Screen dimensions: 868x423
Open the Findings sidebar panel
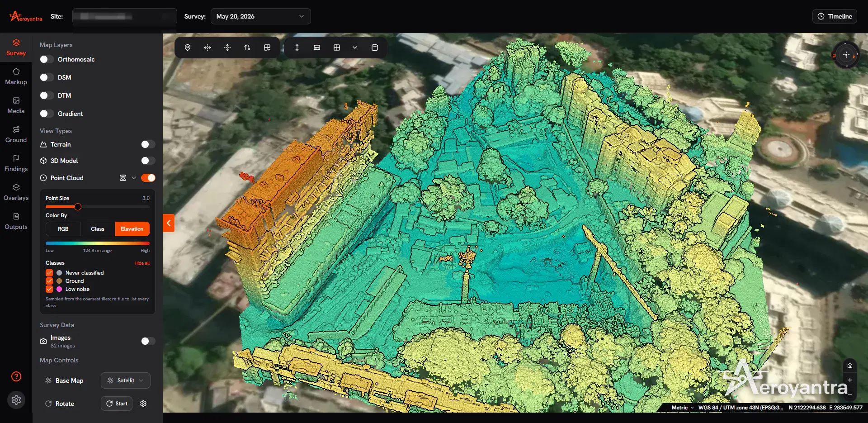click(16, 163)
